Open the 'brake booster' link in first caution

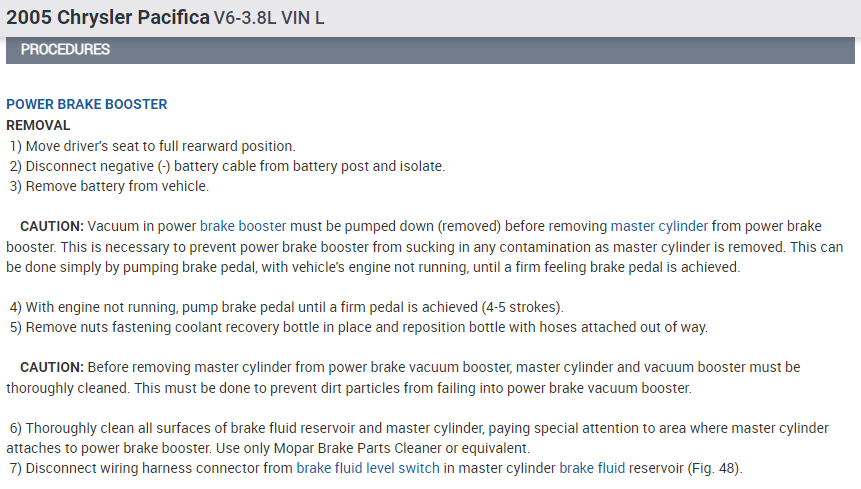pos(243,226)
